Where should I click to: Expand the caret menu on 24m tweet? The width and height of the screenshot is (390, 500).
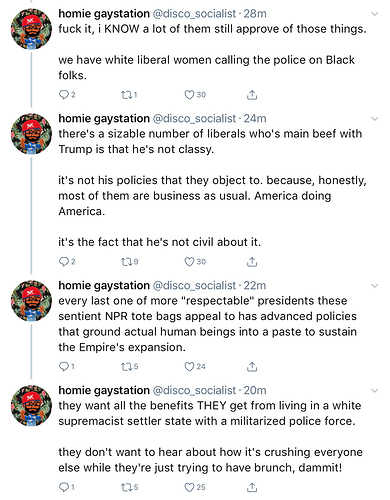tap(375, 119)
